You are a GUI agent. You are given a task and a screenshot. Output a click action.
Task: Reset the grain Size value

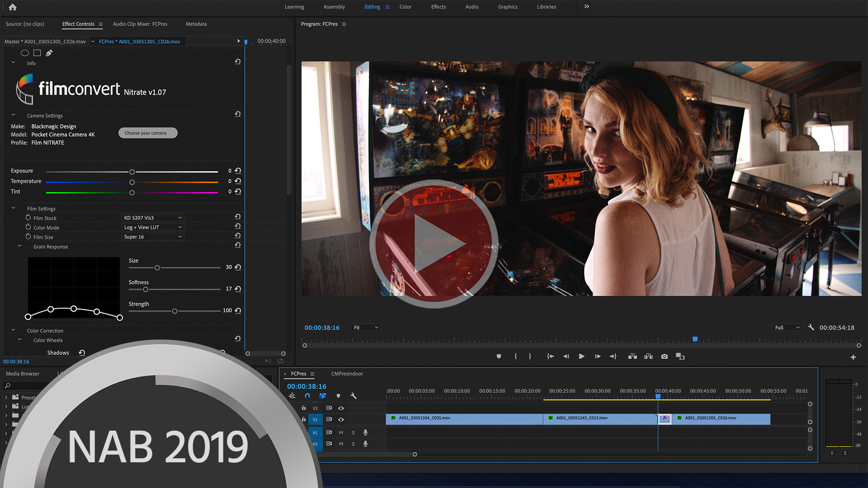point(238,267)
